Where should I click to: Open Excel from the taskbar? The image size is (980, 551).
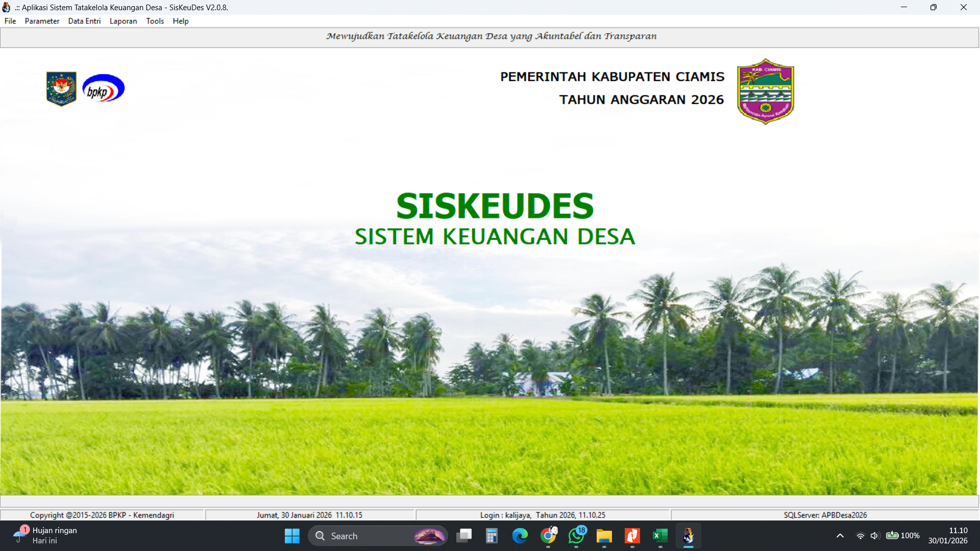point(660,536)
